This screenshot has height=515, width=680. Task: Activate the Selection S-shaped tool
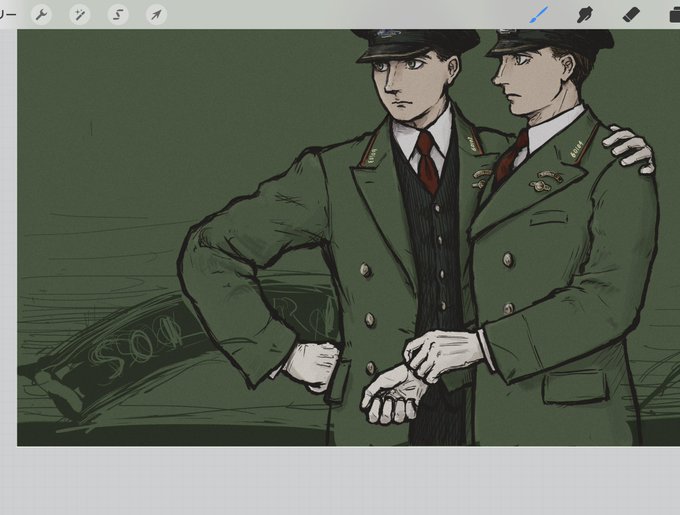pyautogui.click(x=118, y=15)
